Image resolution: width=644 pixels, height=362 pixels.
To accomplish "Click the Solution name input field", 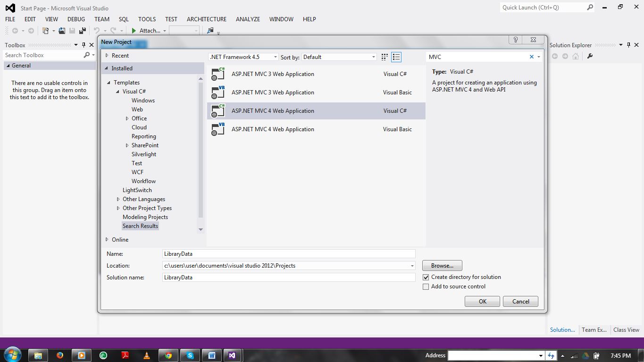I will [289, 278].
